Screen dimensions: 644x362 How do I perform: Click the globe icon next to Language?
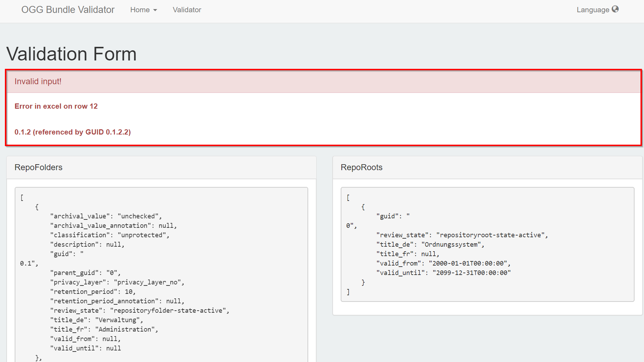pos(615,9)
